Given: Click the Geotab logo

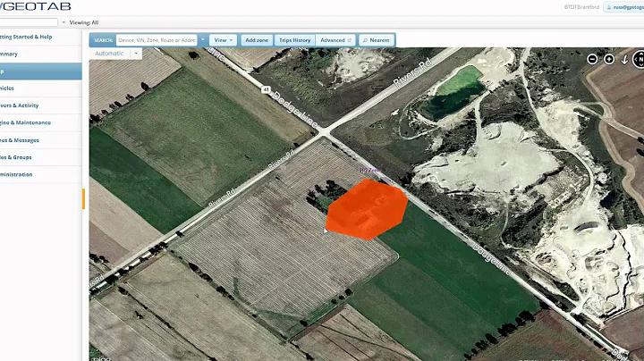Looking at the screenshot, I should coord(35,6).
